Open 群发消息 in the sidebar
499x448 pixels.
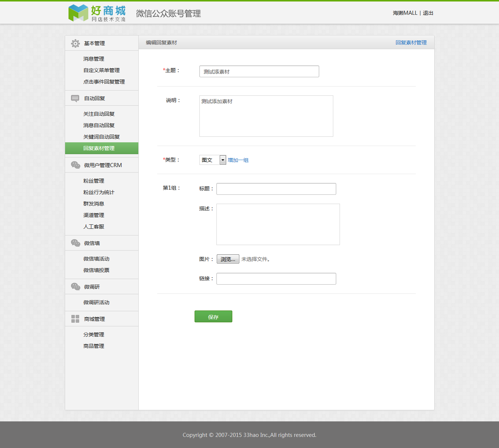click(94, 204)
